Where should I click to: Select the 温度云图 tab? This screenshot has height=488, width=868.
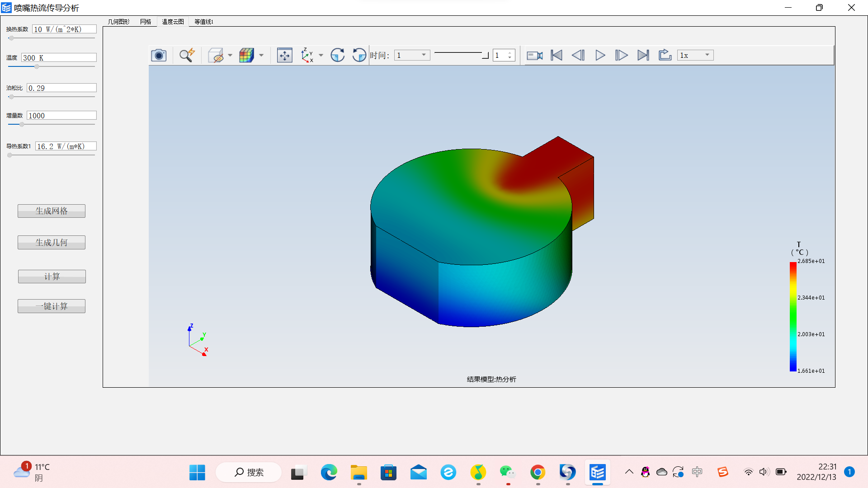click(x=173, y=22)
